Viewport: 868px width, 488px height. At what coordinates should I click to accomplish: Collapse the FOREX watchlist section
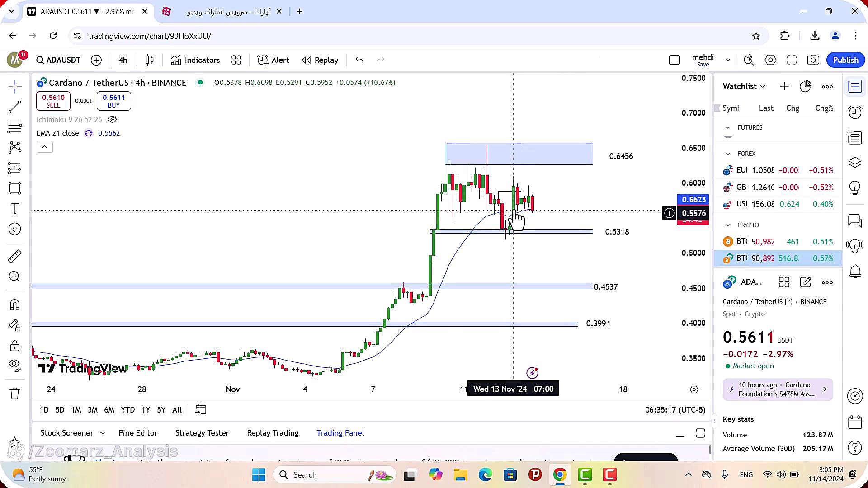[728, 154]
